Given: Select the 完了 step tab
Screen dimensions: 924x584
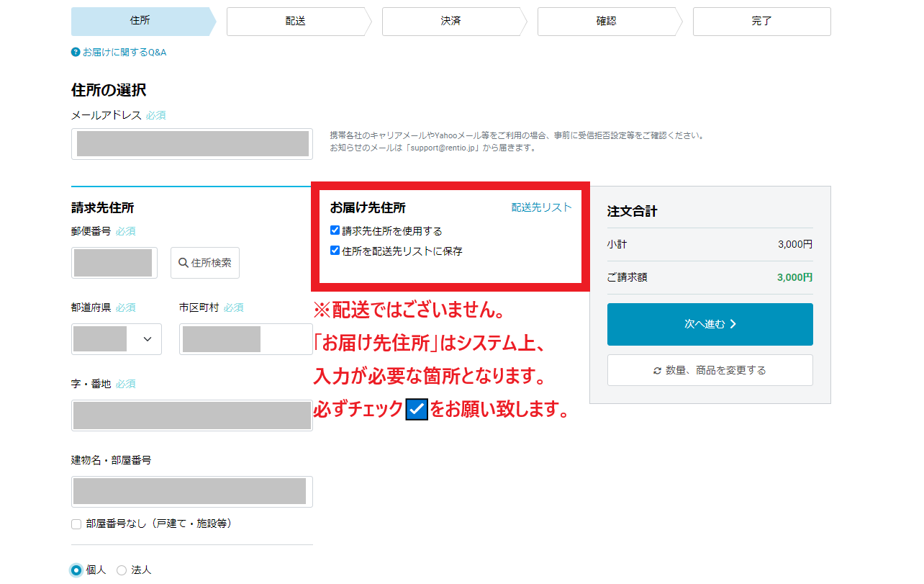Looking at the screenshot, I should click(x=761, y=22).
